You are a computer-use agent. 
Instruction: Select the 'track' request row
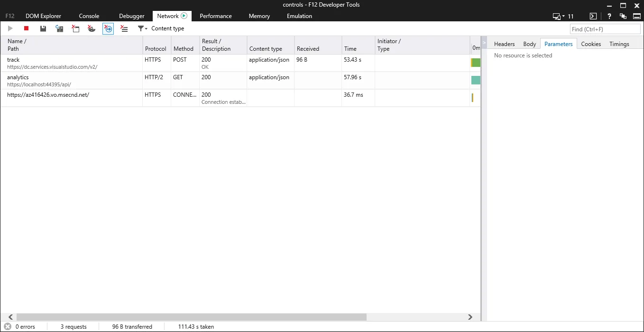tap(240, 63)
